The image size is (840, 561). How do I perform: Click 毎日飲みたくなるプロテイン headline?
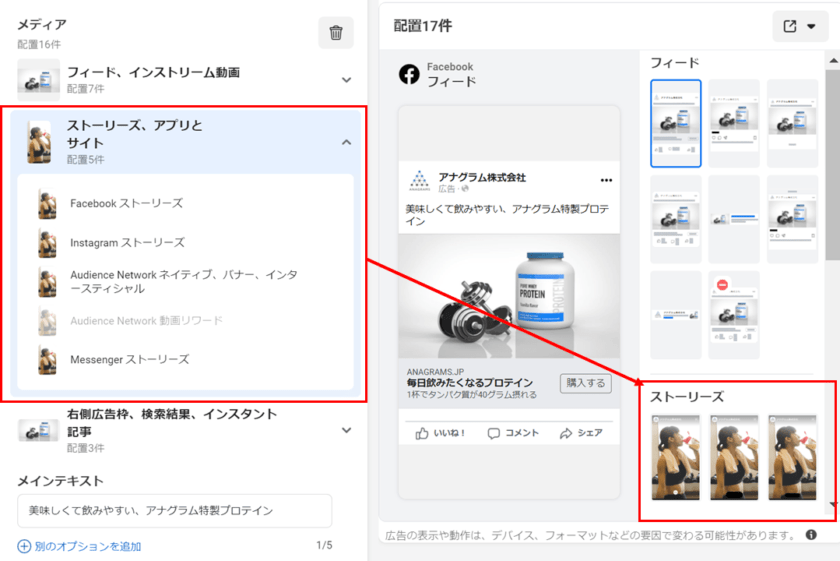(470, 383)
